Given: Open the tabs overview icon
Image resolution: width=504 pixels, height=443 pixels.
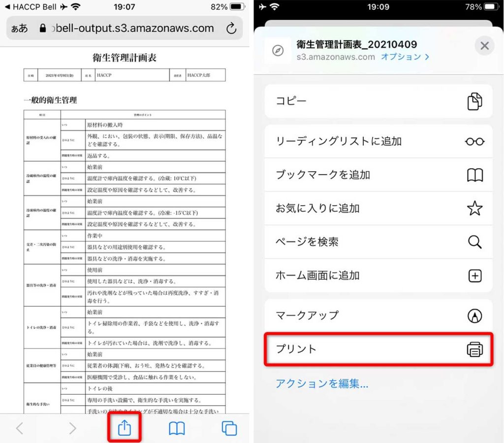Looking at the screenshot, I should (x=229, y=428).
